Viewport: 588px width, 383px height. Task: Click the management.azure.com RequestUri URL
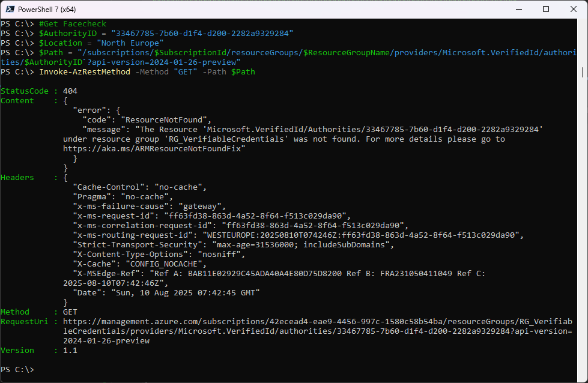click(318, 331)
